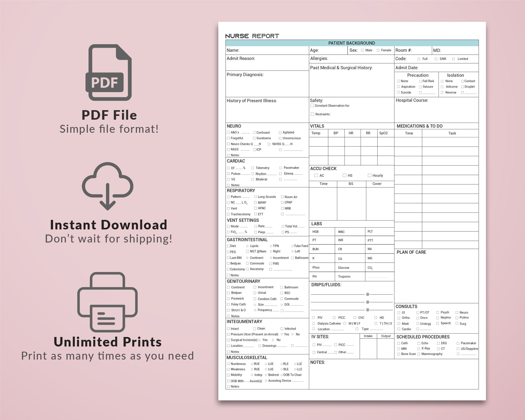Screen dimensions: 525x420
Task: Check Pacemaker in the Cardiac section
Action: coord(280,168)
